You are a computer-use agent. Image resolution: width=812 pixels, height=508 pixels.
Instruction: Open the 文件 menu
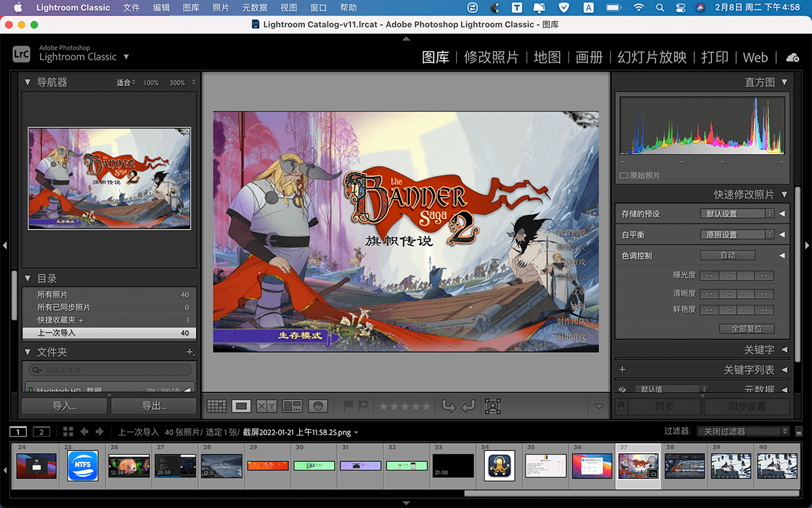click(x=132, y=7)
